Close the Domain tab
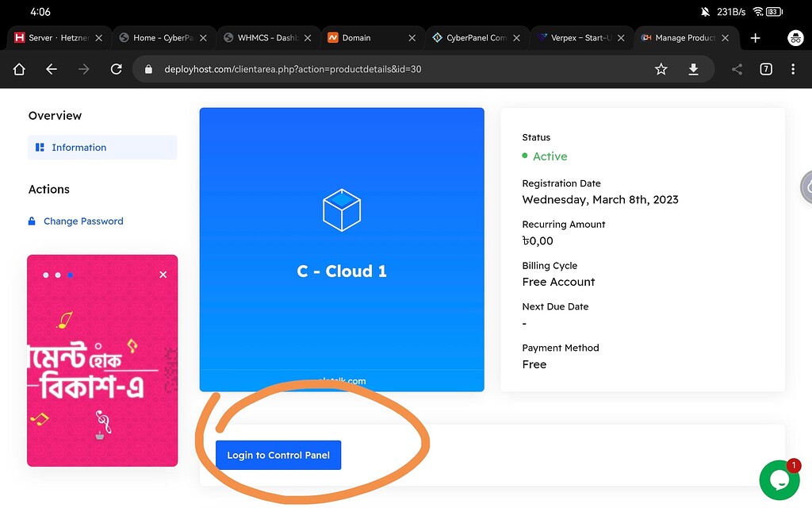The height and width of the screenshot is (508, 812). click(412, 37)
